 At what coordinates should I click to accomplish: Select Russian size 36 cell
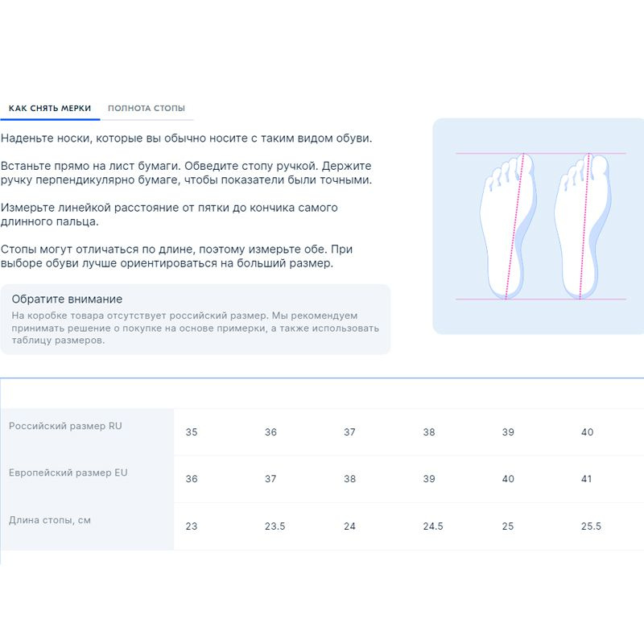(270, 432)
